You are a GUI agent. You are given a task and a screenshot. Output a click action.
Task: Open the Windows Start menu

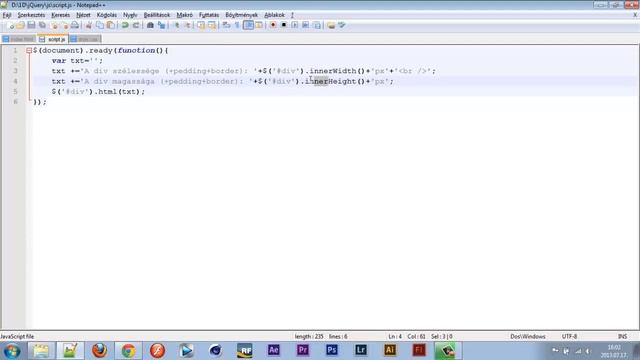pyautogui.click(x=12, y=351)
